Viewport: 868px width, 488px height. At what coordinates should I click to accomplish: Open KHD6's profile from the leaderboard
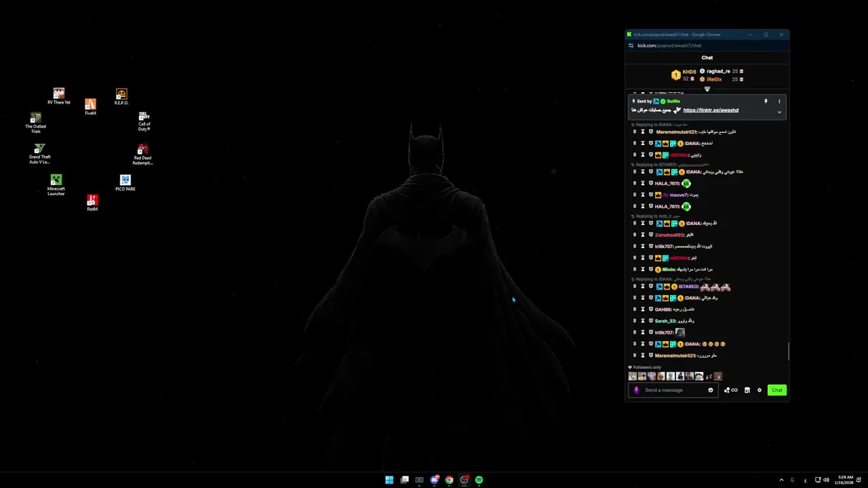[x=689, y=72]
